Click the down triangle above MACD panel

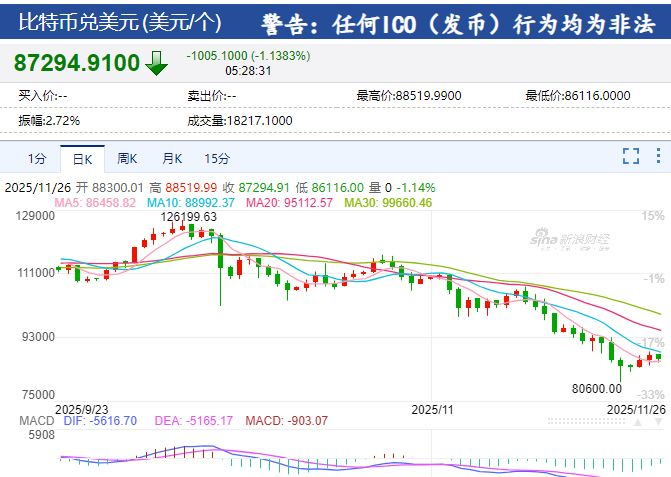[659, 422]
